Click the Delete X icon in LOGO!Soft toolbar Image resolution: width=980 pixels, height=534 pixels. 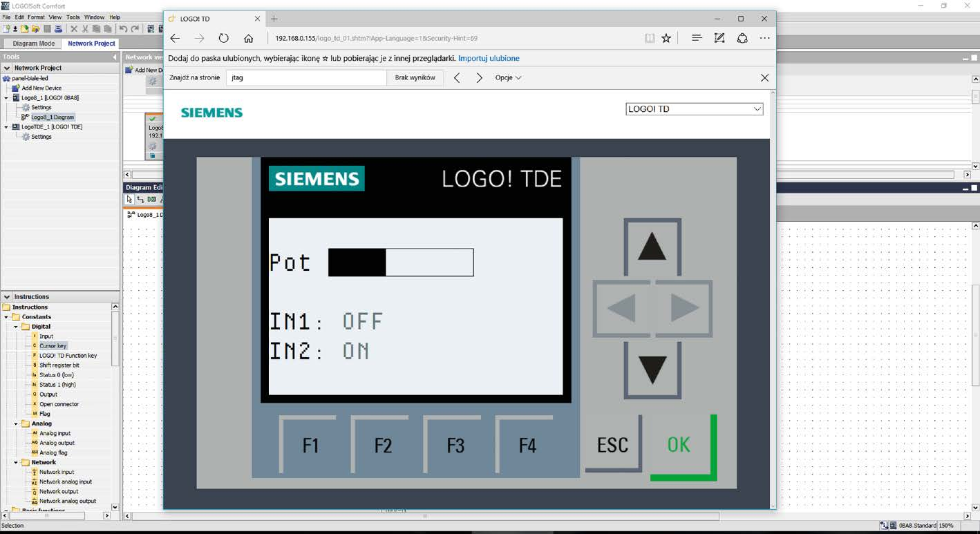74,28
